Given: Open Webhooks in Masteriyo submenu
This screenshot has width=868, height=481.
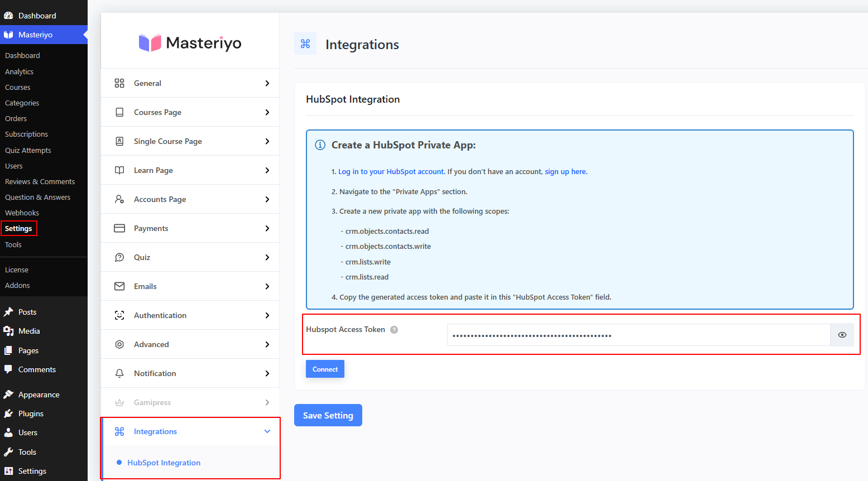Looking at the screenshot, I should [x=22, y=213].
